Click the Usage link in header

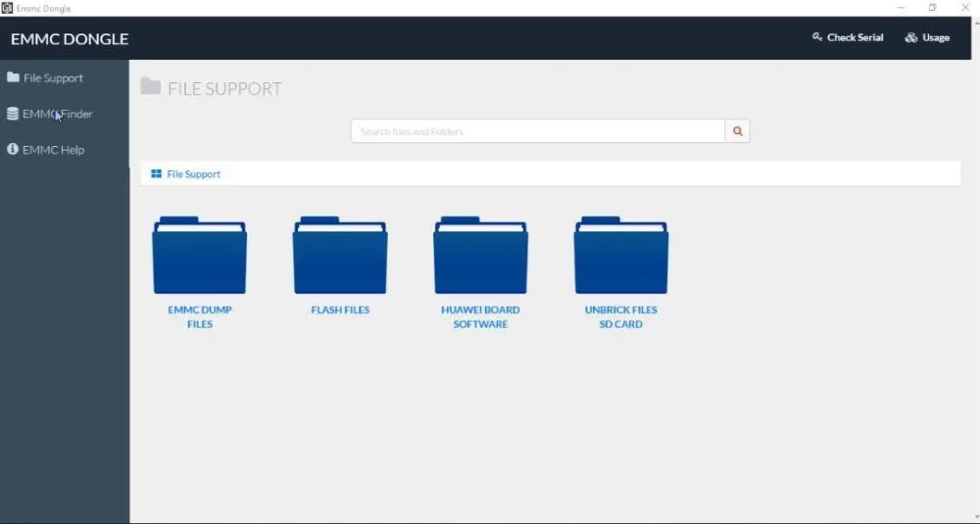tap(936, 37)
